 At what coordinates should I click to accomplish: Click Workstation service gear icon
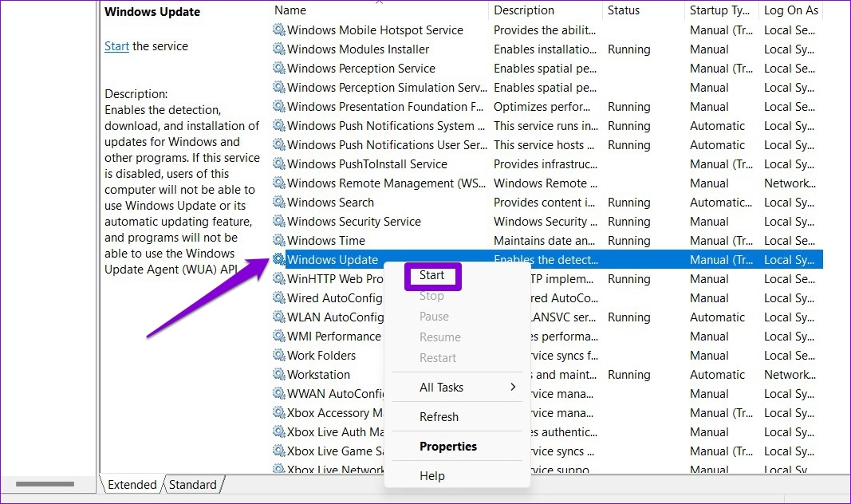click(279, 374)
